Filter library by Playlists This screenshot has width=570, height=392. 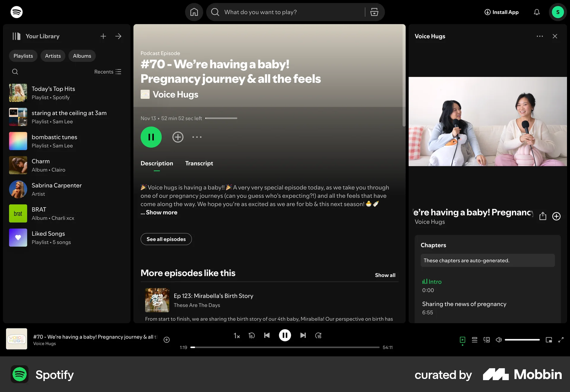23,56
